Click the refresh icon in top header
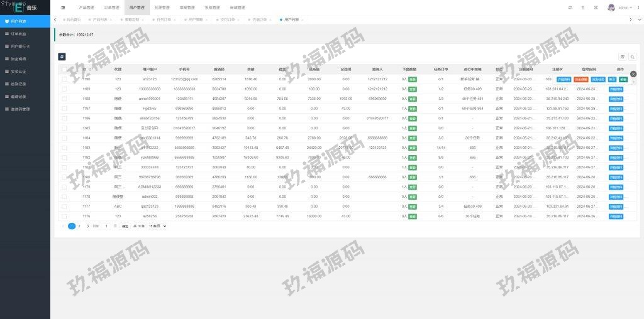 point(570,8)
